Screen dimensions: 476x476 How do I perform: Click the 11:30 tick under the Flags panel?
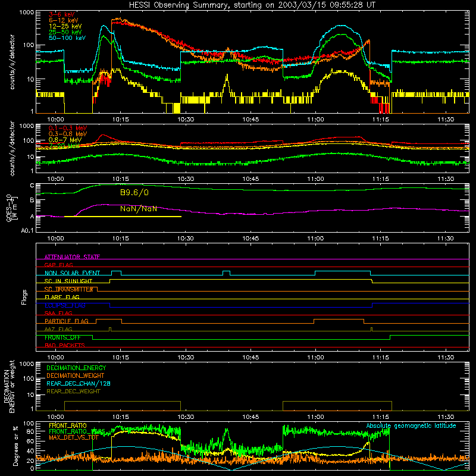pos(446,358)
